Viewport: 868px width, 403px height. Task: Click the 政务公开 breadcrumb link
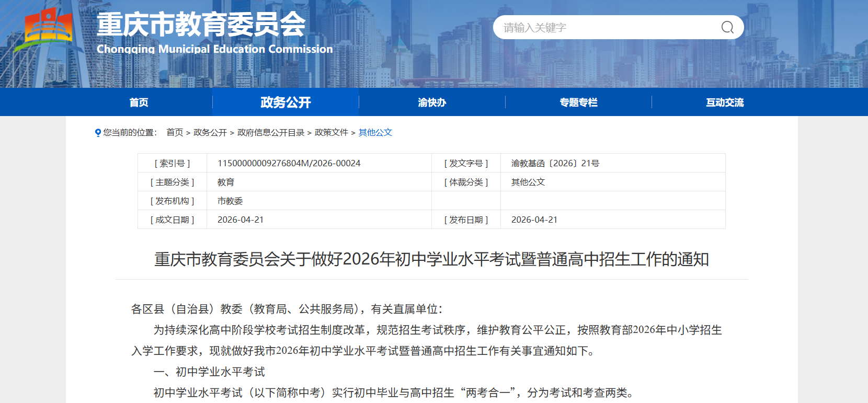[210, 133]
